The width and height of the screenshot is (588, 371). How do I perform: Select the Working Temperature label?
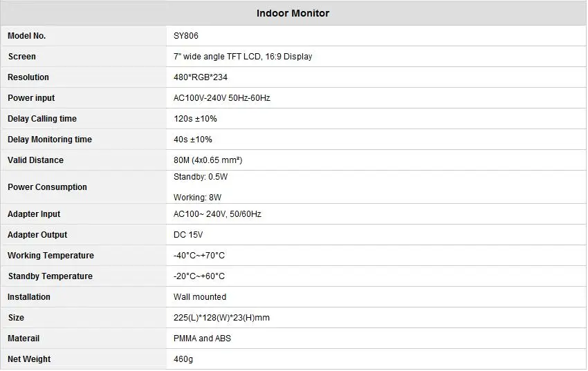pyautogui.click(x=50, y=256)
